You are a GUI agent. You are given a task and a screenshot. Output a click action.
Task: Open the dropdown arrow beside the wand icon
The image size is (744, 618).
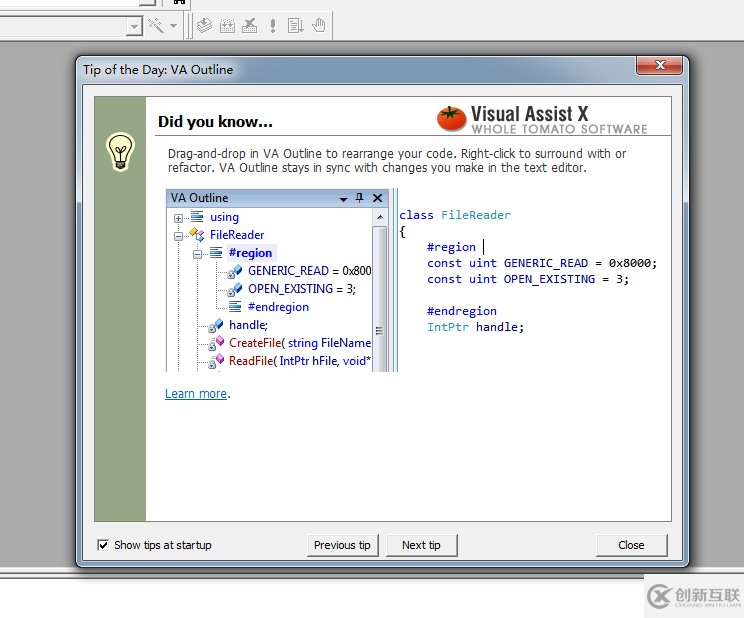click(x=174, y=26)
